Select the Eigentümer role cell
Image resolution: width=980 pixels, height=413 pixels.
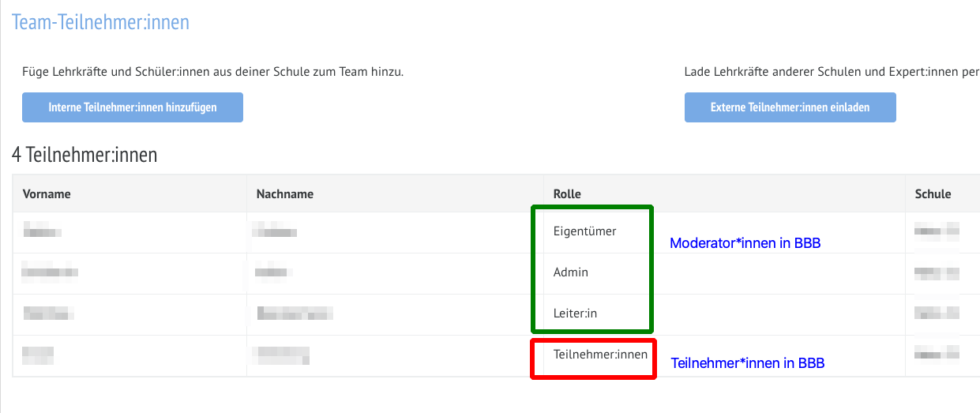tap(584, 231)
